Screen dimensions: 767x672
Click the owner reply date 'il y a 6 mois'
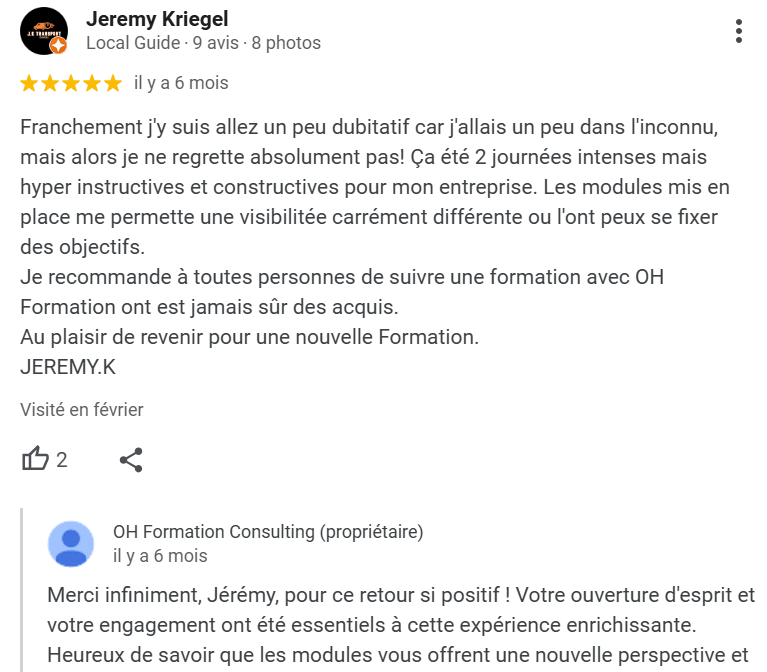click(x=160, y=556)
